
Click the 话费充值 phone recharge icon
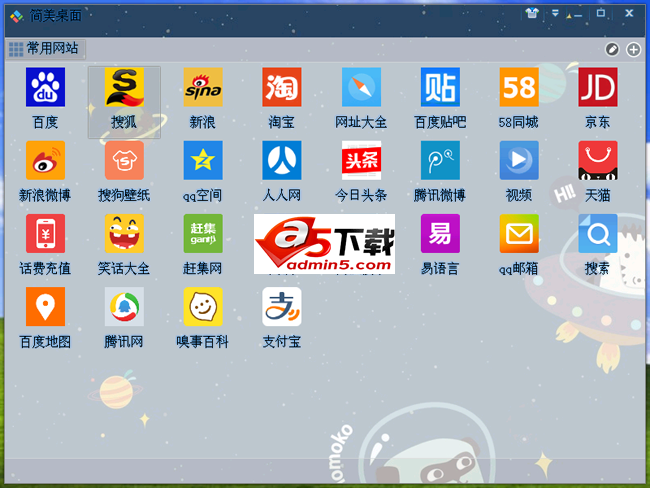45,233
